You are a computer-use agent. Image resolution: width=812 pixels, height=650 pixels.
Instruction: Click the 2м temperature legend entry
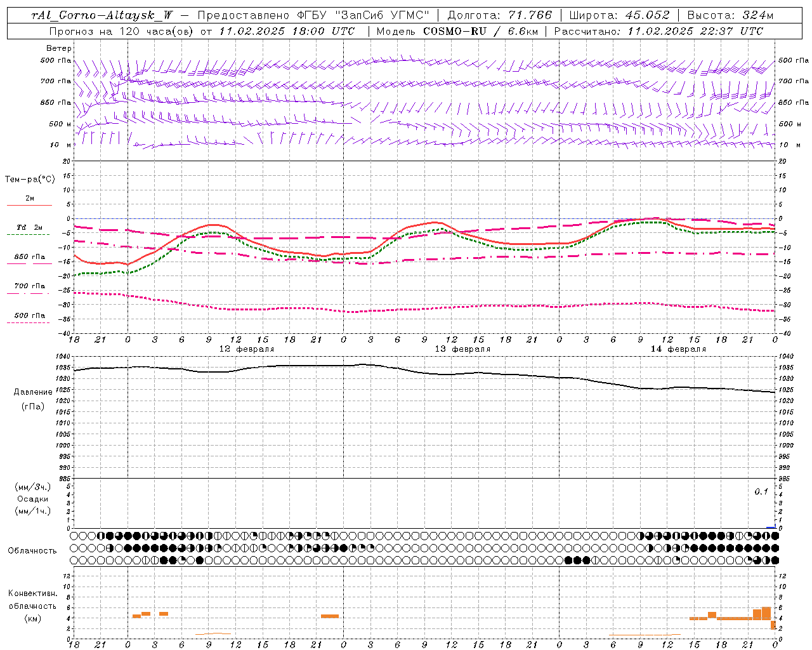click(x=30, y=199)
